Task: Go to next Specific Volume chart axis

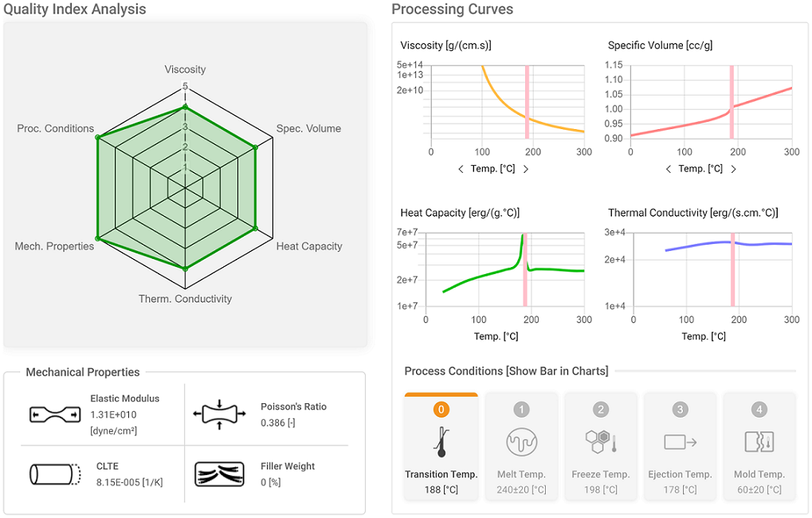Action: point(733,169)
